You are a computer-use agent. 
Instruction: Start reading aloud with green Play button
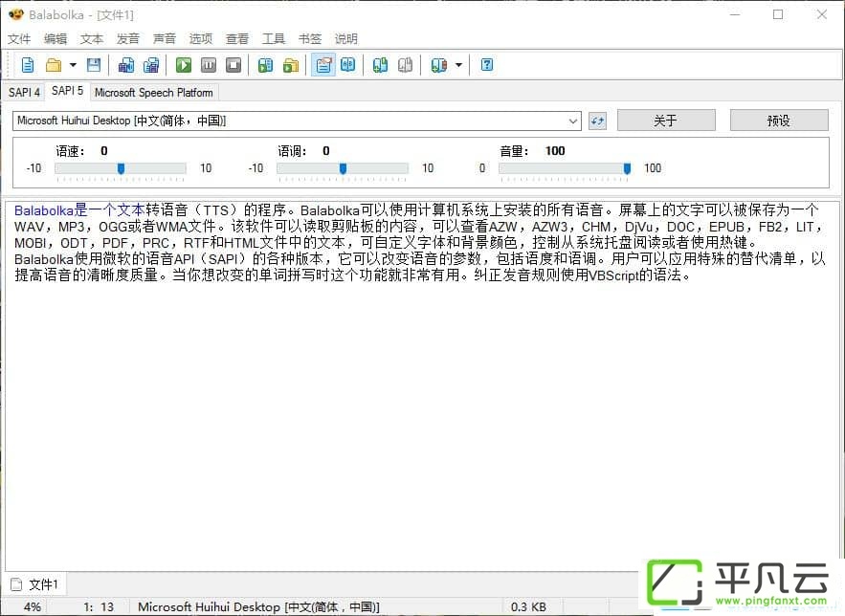click(184, 65)
